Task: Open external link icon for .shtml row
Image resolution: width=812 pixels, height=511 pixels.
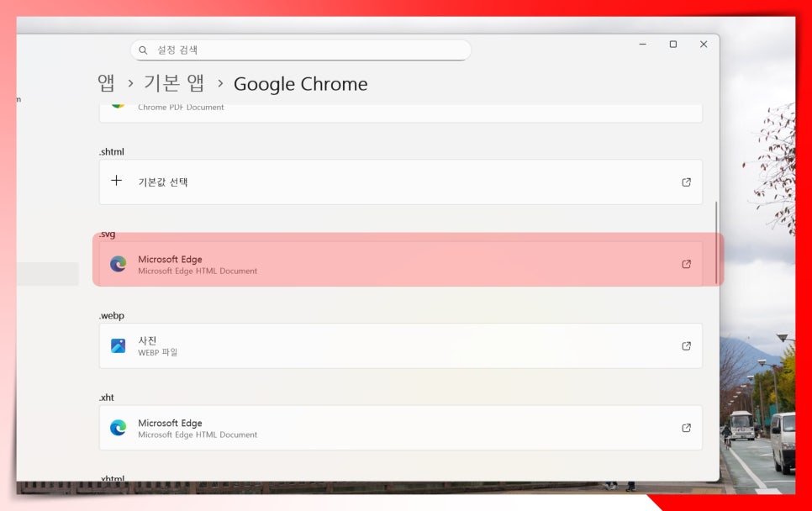Action: click(686, 182)
